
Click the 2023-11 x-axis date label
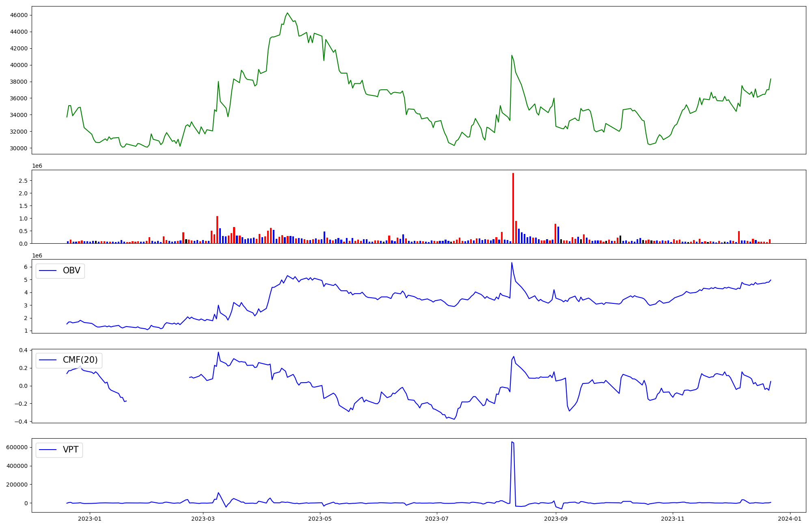(x=673, y=519)
